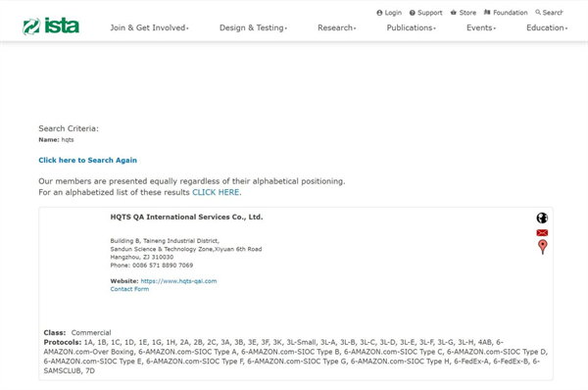Select HQTS QA International Services Co., Ltd. heading
Screen dimensions: 588x390
click(x=186, y=218)
